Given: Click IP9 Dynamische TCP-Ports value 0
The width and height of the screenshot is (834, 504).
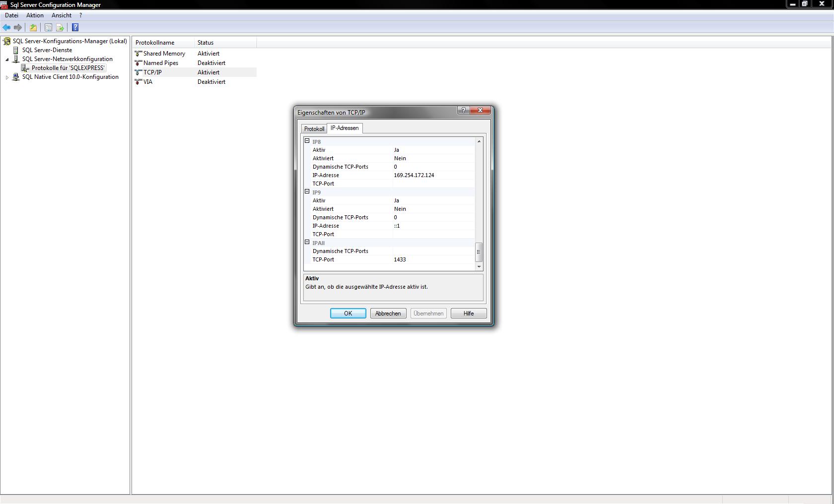Looking at the screenshot, I should click(433, 217).
